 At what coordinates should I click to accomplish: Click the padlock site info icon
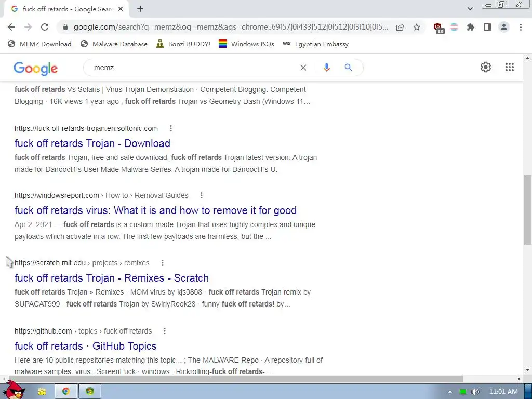(x=66, y=27)
